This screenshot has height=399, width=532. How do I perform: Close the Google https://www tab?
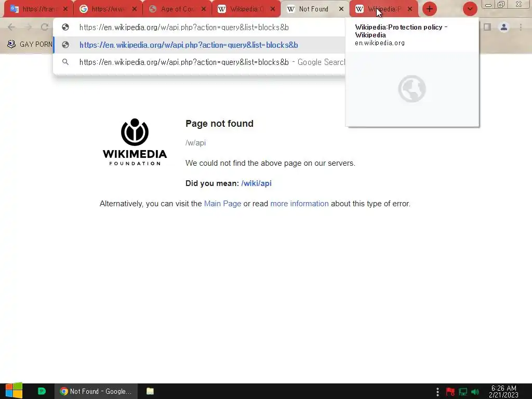click(x=135, y=9)
